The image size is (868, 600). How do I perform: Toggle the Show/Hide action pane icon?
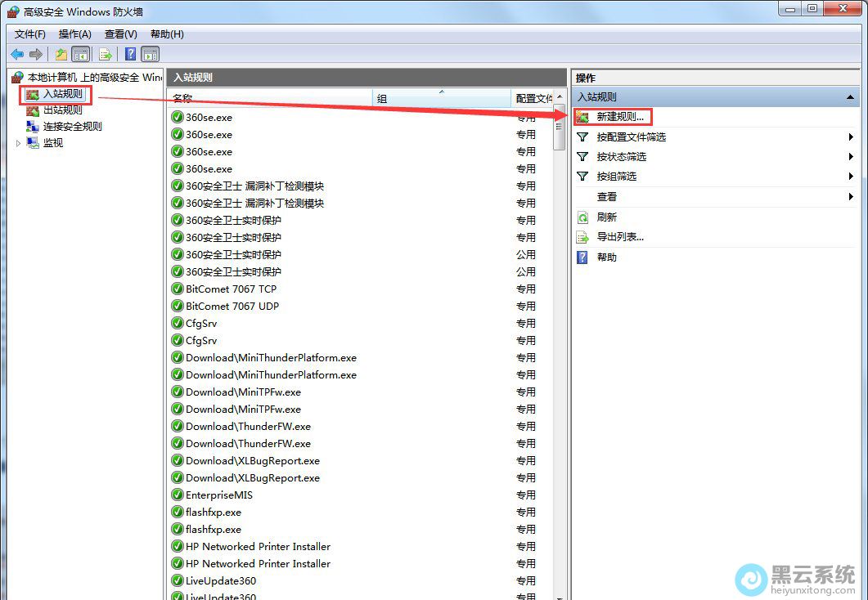150,54
